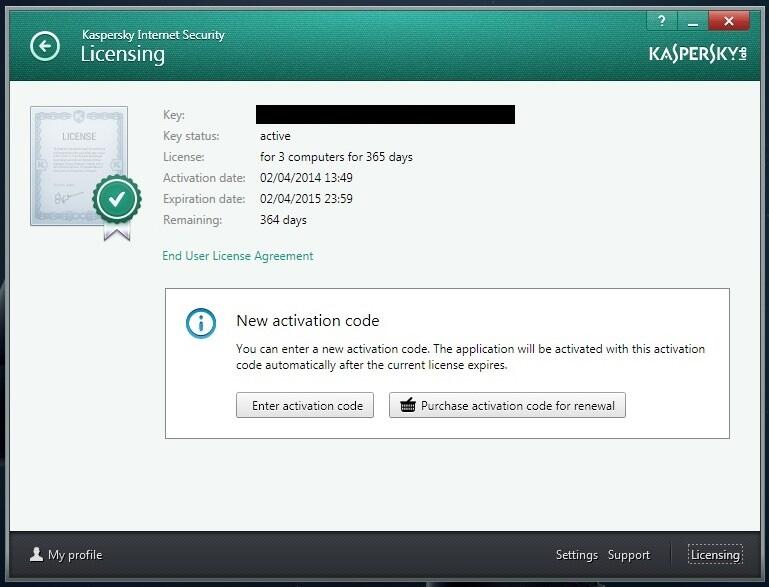Click the green checkmark ribbon badge
This screenshot has height=587, width=769.
(117, 206)
